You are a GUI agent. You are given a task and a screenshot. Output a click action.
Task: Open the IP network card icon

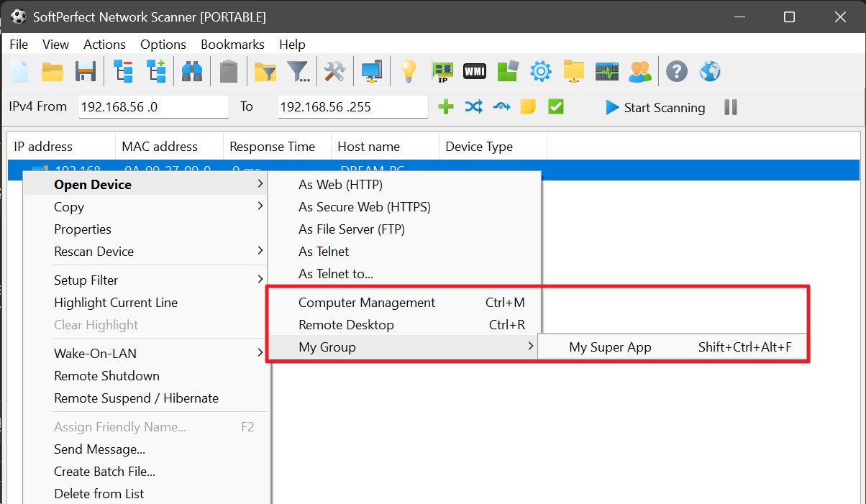tap(442, 70)
